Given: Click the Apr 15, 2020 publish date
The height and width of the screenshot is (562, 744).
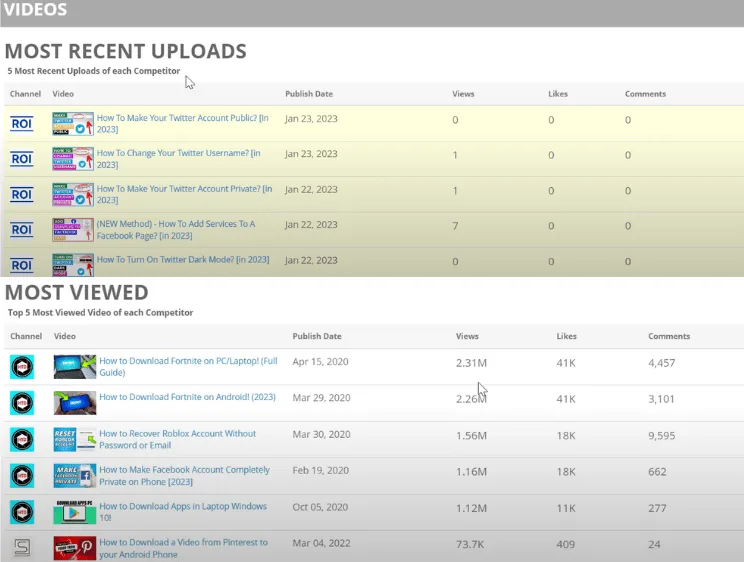Looking at the screenshot, I should (x=320, y=362).
